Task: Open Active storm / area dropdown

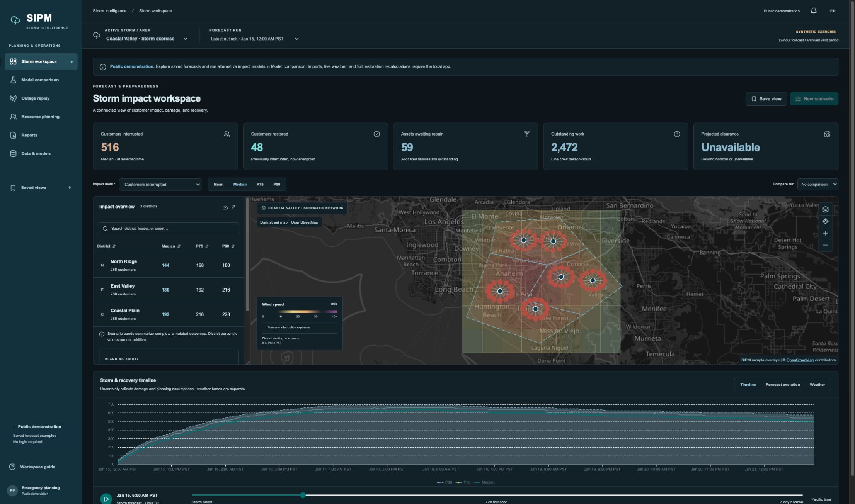Action: coord(146,39)
